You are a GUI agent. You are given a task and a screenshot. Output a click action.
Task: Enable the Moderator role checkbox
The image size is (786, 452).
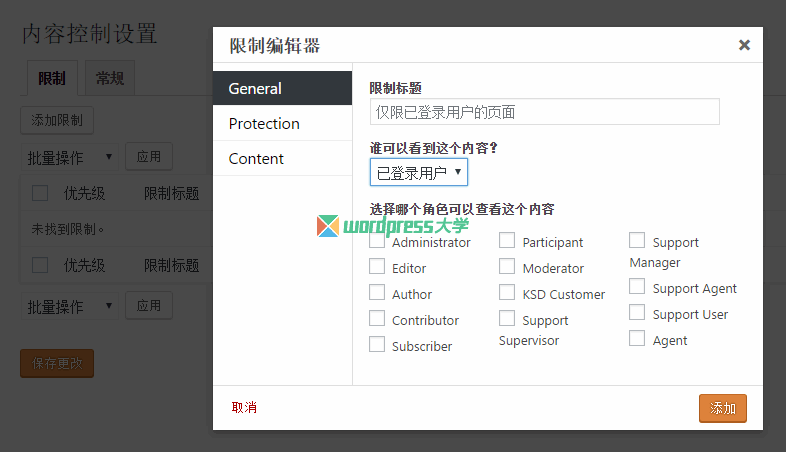(x=507, y=267)
